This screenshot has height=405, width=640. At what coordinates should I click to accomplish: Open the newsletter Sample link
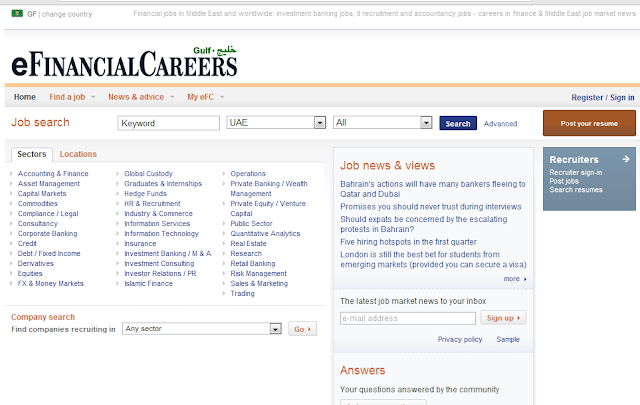508,339
